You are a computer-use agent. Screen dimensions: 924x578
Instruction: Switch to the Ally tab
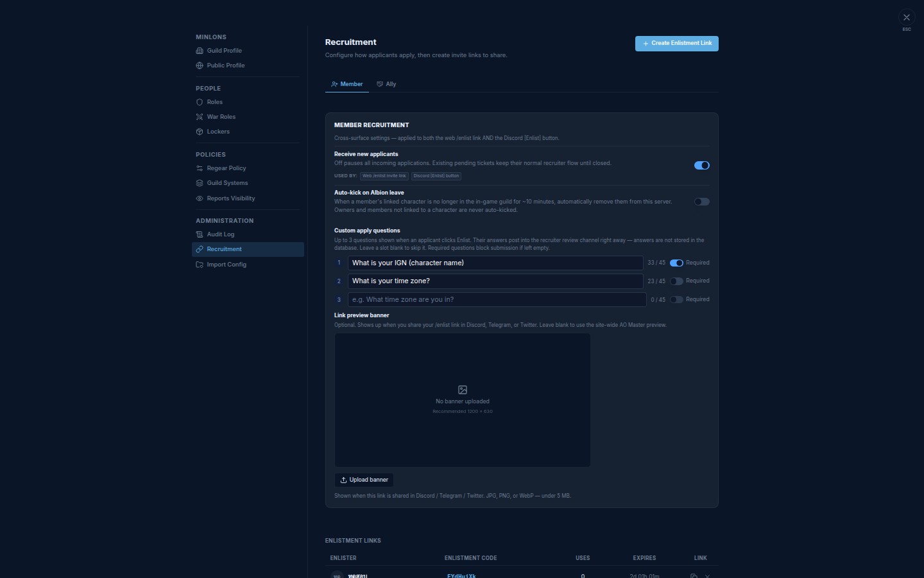click(386, 84)
